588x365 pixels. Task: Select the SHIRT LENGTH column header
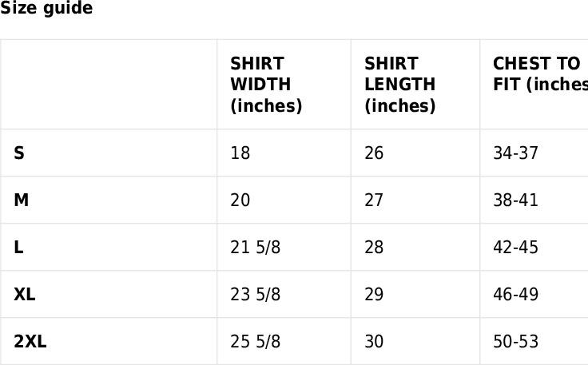pos(399,85)
